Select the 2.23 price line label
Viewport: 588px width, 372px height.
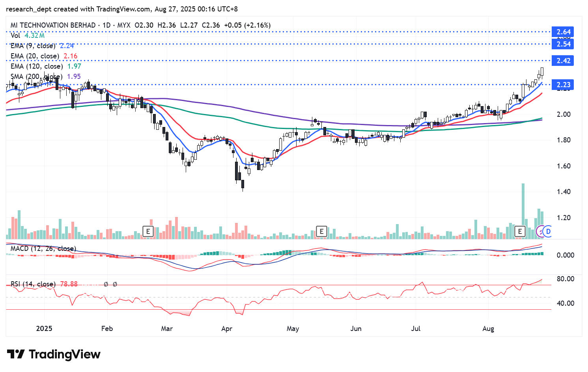pyautogui.click(x=563, y=85)
